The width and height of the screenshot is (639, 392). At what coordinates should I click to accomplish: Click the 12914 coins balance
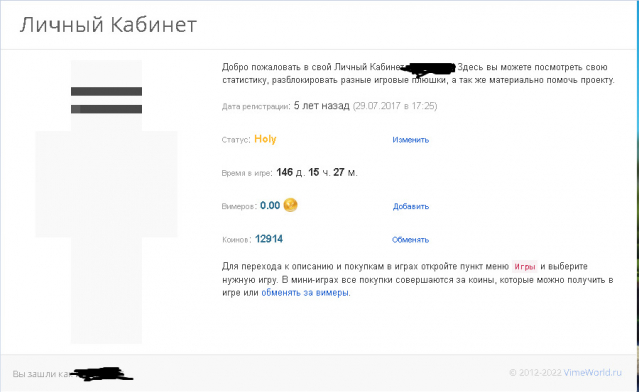click(269, 239)
